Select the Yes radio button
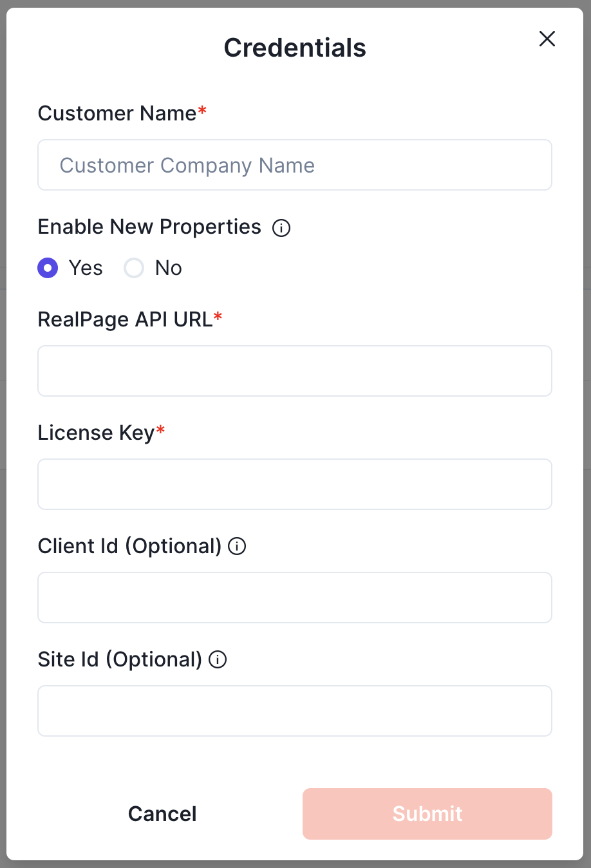 (48, 268)
